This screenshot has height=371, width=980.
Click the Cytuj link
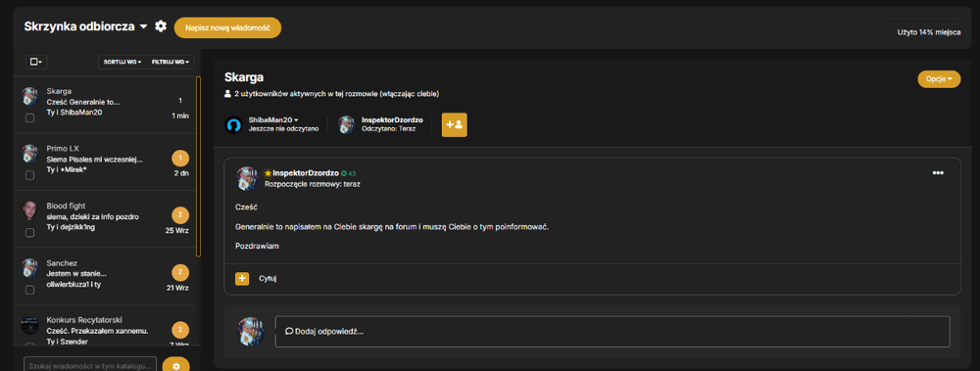(x=268, y=279)
